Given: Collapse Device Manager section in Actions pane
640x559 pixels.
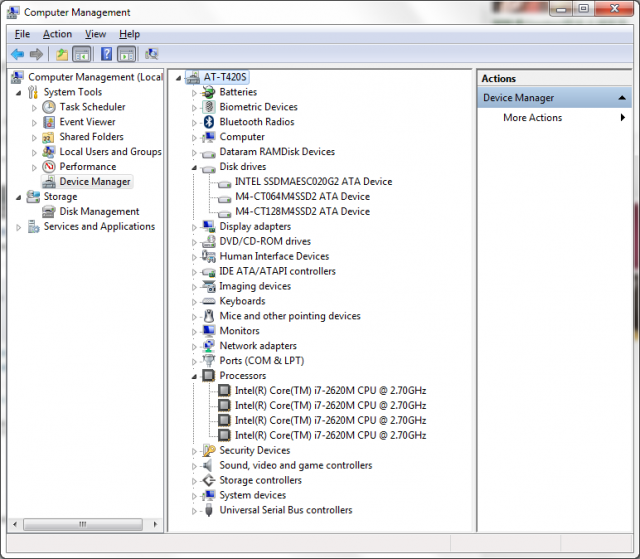Looking at the screenshot, I should (622, 98).
